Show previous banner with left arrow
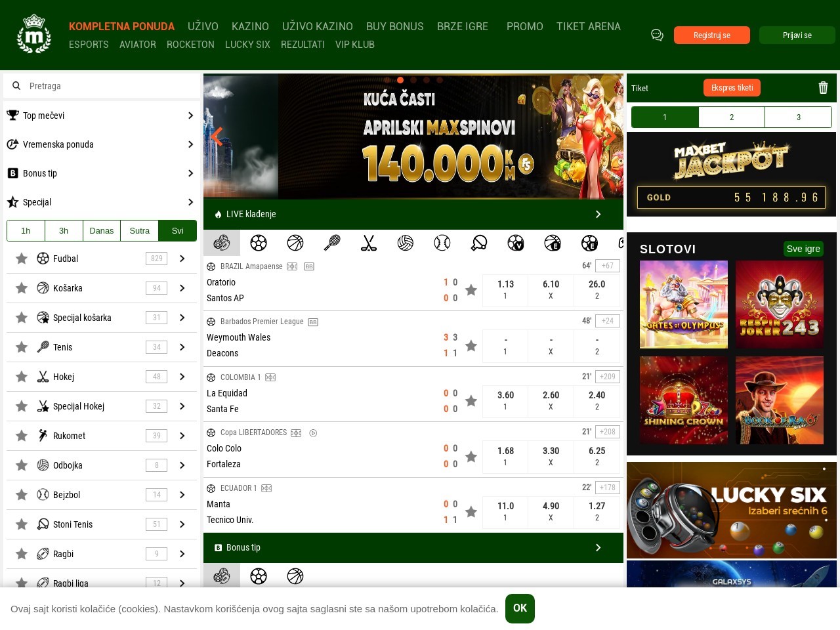 point(217,136)
